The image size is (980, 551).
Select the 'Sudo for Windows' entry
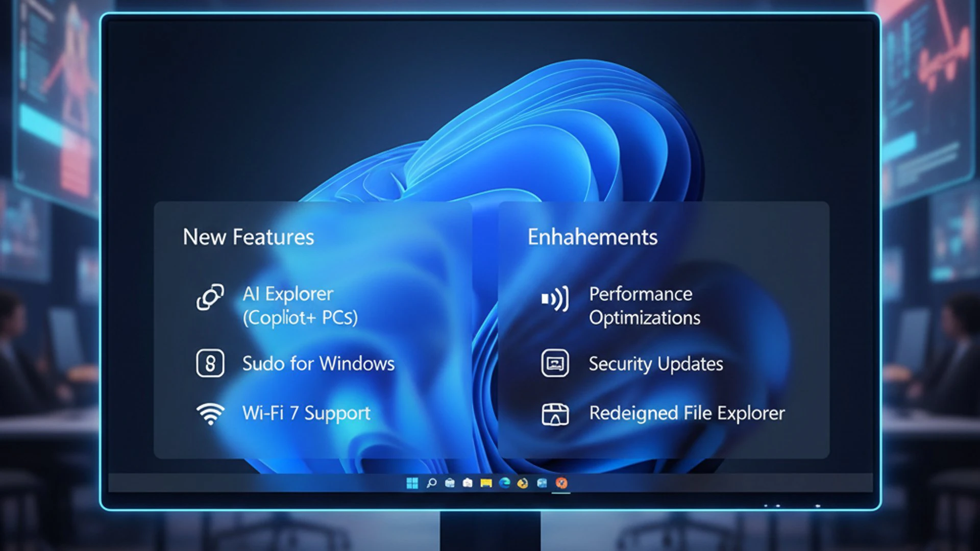point(318,363)
